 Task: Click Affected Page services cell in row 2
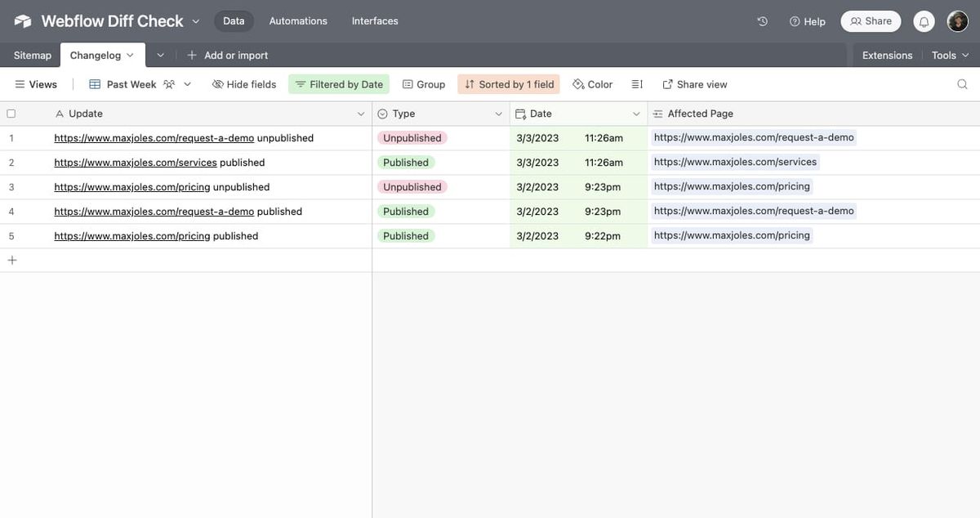[813, 163]
